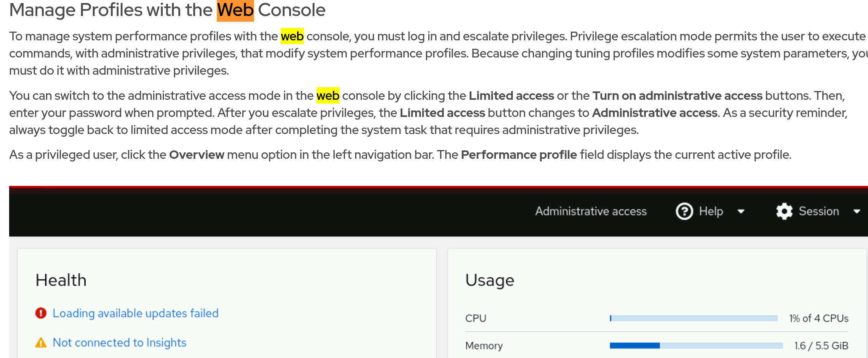Click the bold Turn on administrative access text
The height and width of the screenshot is (358, 868).
click(677, 96)
